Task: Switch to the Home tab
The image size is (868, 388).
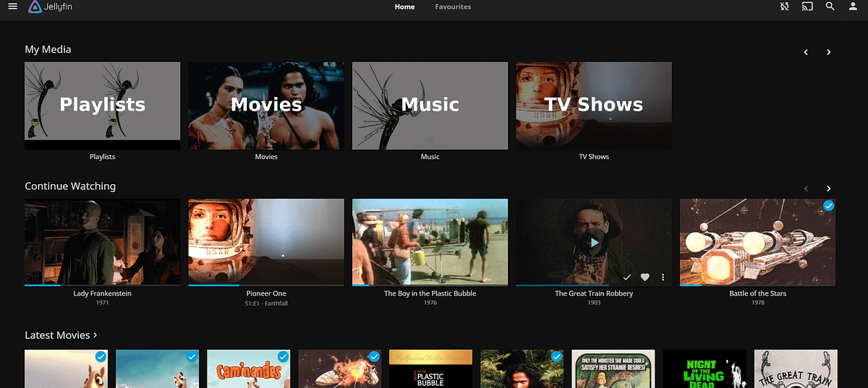Action: coord(404,7)
